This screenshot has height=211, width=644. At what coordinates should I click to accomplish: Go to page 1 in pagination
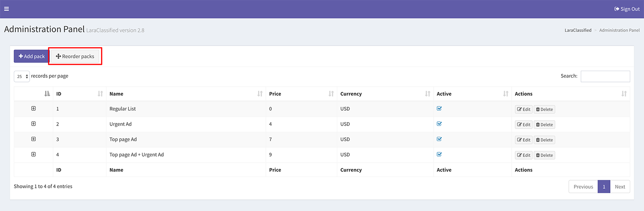point(604,187)
